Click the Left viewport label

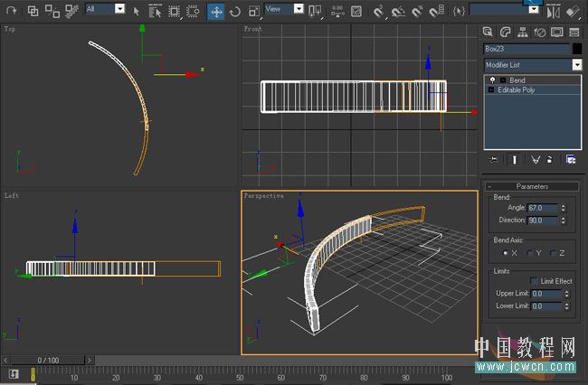(11, 195)
